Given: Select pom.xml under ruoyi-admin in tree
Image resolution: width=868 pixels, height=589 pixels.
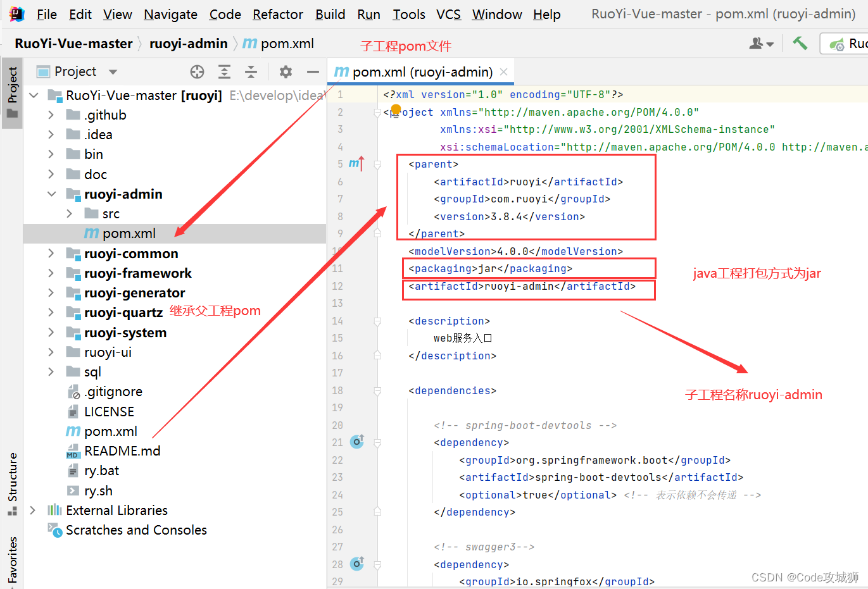Looking at the screenshot, I should click(x=175, y=233).
